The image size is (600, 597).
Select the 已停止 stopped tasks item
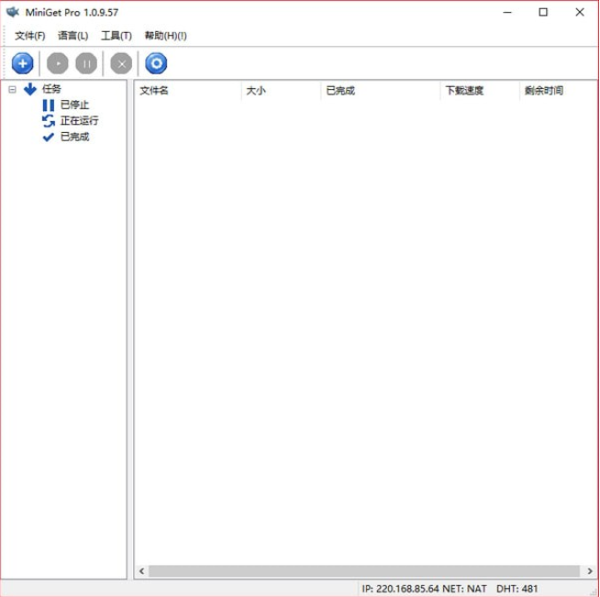tap(74, 105)
